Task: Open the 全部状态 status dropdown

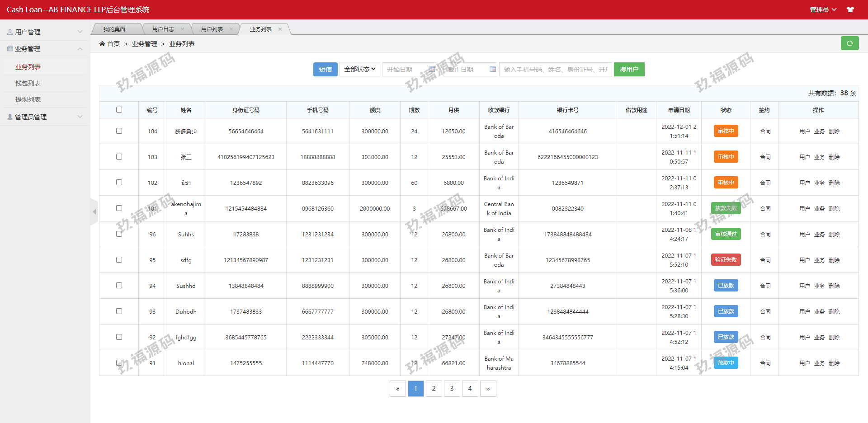Action: pyautogui.click(x=359, y=70)
